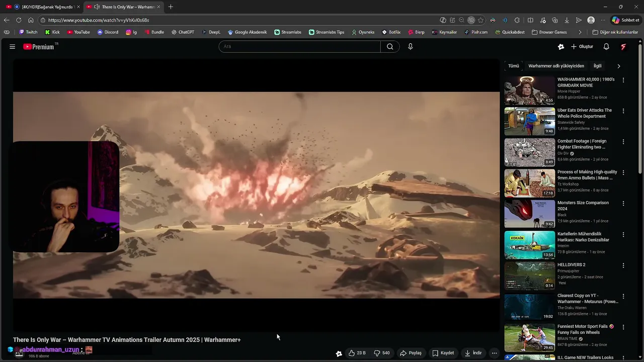Select the İlgili filter chip

pyautogui.click(x=598, y=66)
